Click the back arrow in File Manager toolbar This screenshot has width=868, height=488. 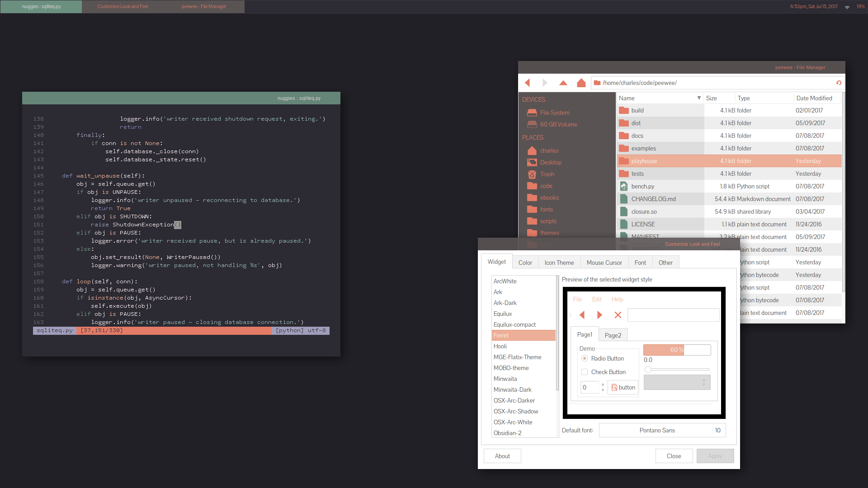[x=528, y=83]
